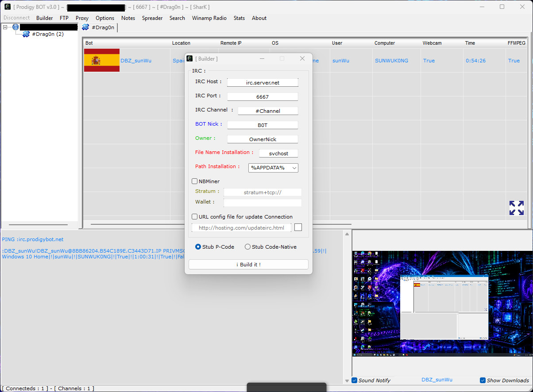Click the Connecteds and Channels status bar text
533x392 pixels.
tap(48, 388)
